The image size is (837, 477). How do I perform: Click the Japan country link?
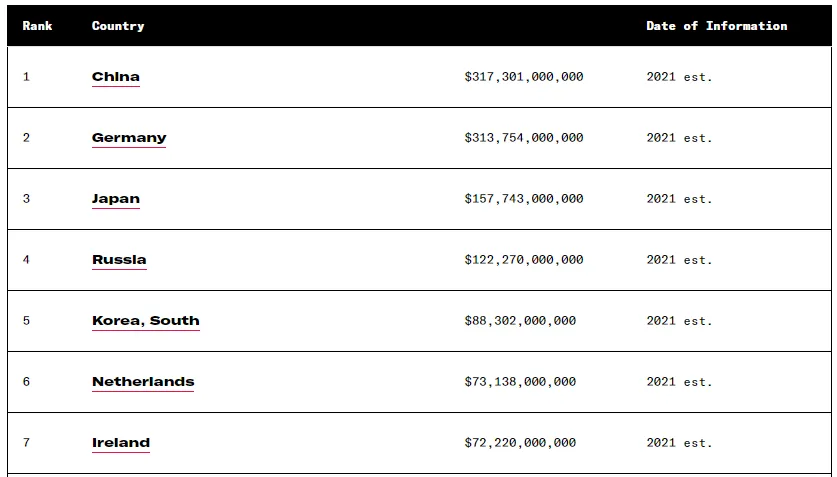point(116,199)
